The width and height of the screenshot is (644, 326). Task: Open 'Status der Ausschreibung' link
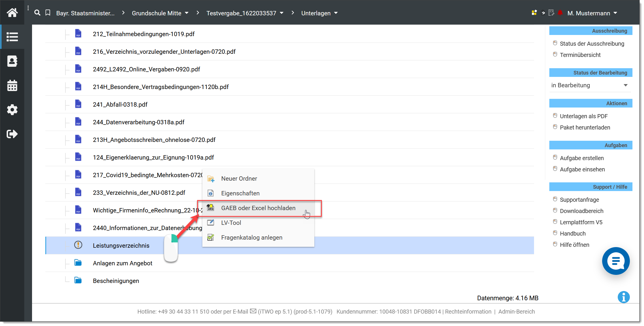pos(592,44)
